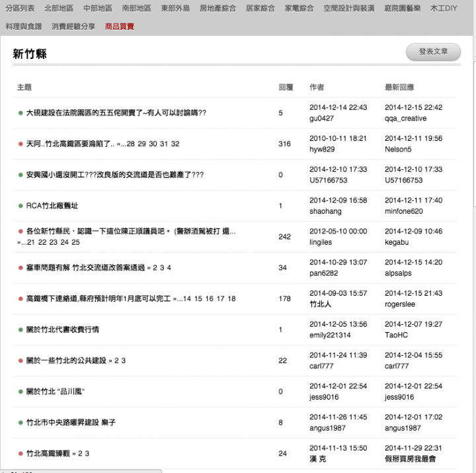This screenshot has width=476, height=473.
Task: Click the red dot beside 竹北高鐵臻觀
Action: (x=20, y=454)
